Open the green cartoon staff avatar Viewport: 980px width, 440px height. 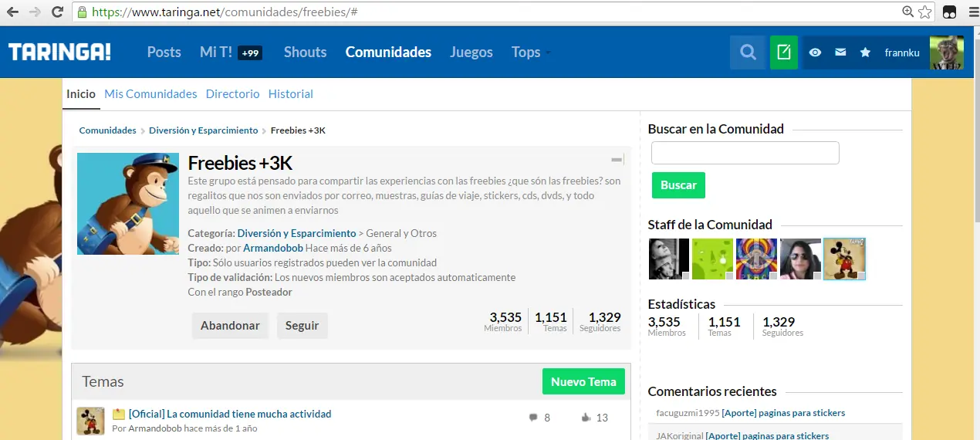(712, 259)
